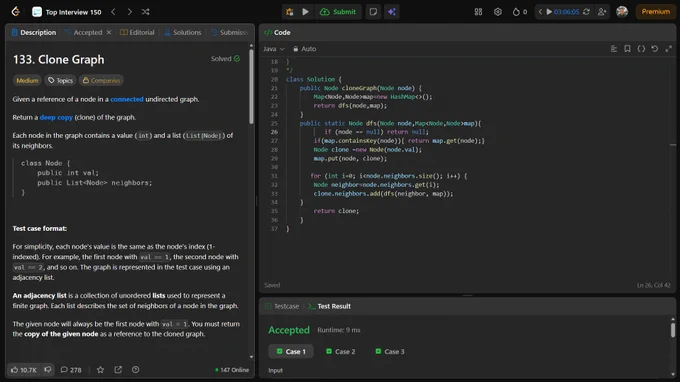Run the code with the play button

(305, 12)
